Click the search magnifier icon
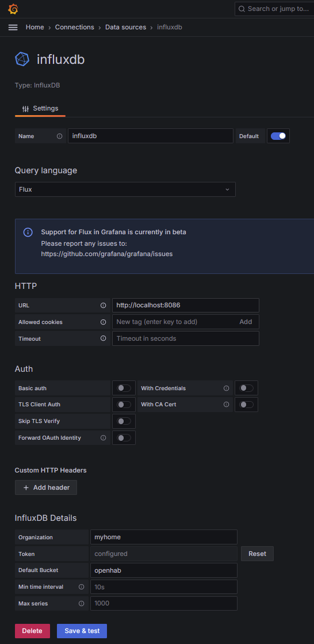The image size is (314, 644). tap(242, 9)
